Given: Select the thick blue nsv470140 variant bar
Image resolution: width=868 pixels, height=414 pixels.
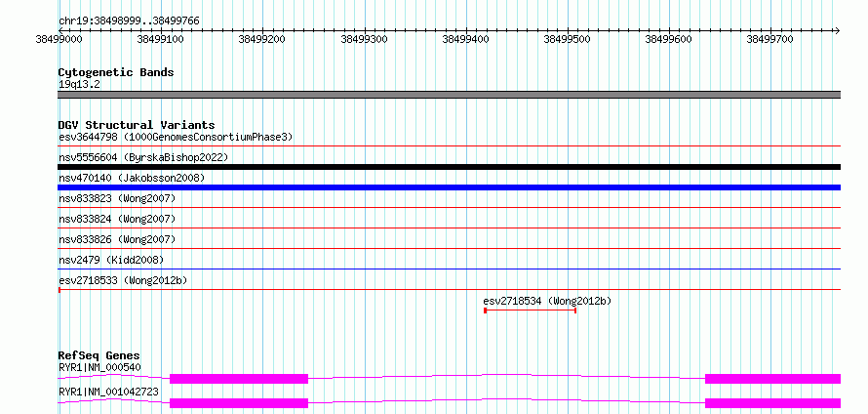Looking at the screenshot, I should (x=449, y=187).
